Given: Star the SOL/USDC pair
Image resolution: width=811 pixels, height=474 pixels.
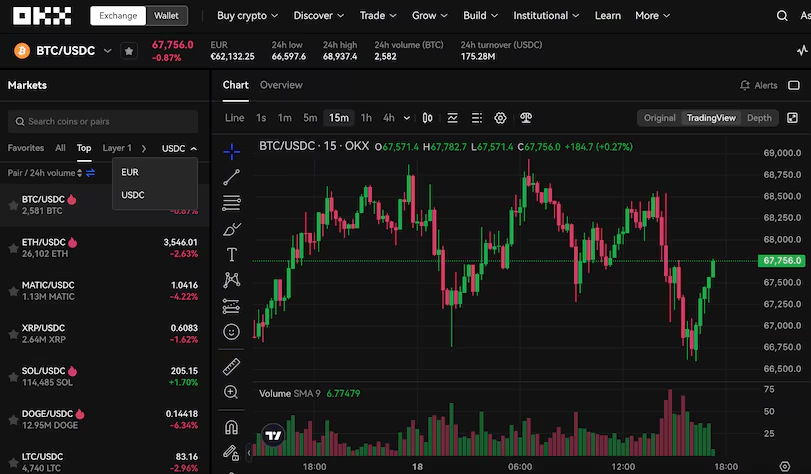Looking at the screenshot, I should pyautogui.click(x=13, y=377).
